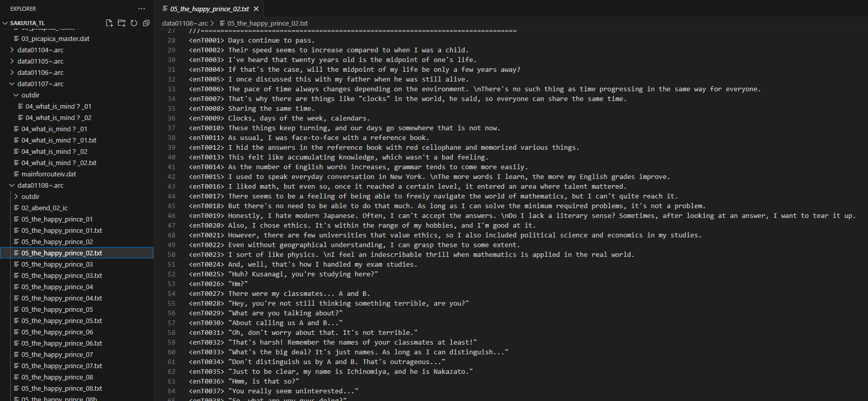
Task: Click the New Folder icon in Explorer
Action: pyautogui.click(x=122, y=23)
